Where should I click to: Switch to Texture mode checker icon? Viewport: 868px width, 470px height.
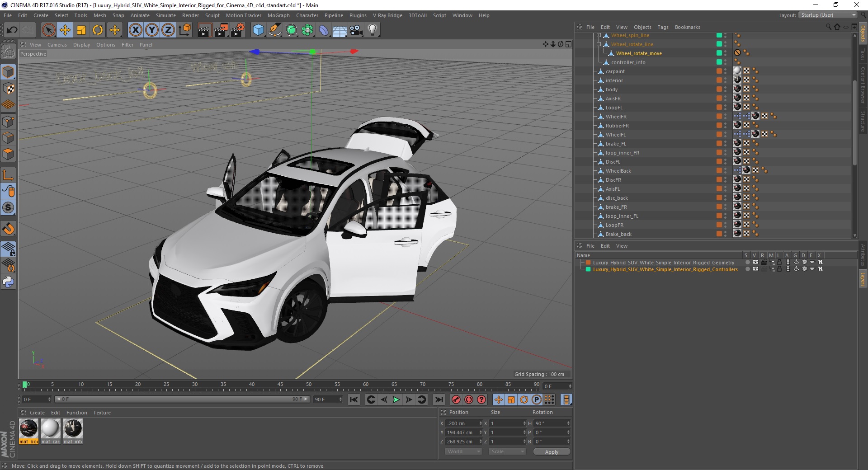8,89
